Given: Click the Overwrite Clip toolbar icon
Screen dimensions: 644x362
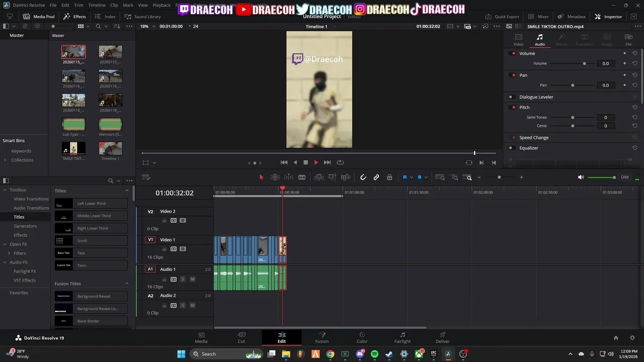Looking at the screenshot, I should [x=332, y=177].
